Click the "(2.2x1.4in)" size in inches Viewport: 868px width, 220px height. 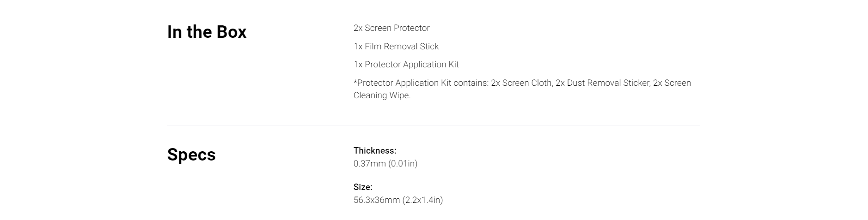422,200
